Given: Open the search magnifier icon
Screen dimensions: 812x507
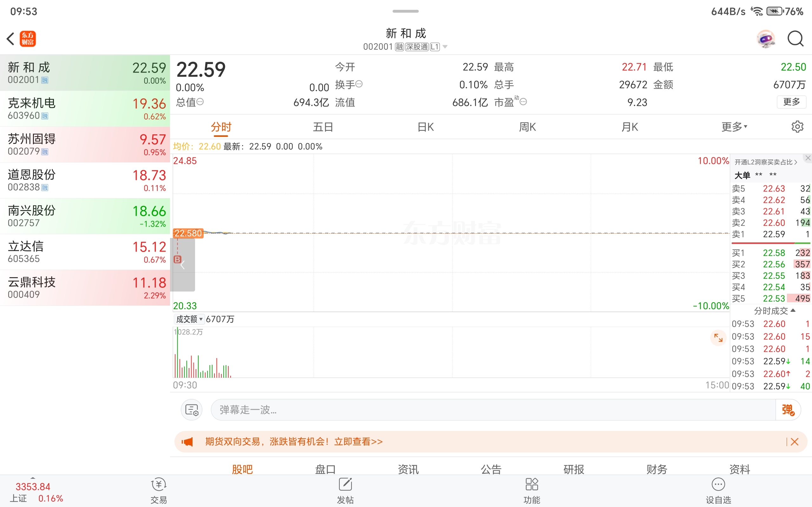Looking at the screenshot, I should coord(795,39).
